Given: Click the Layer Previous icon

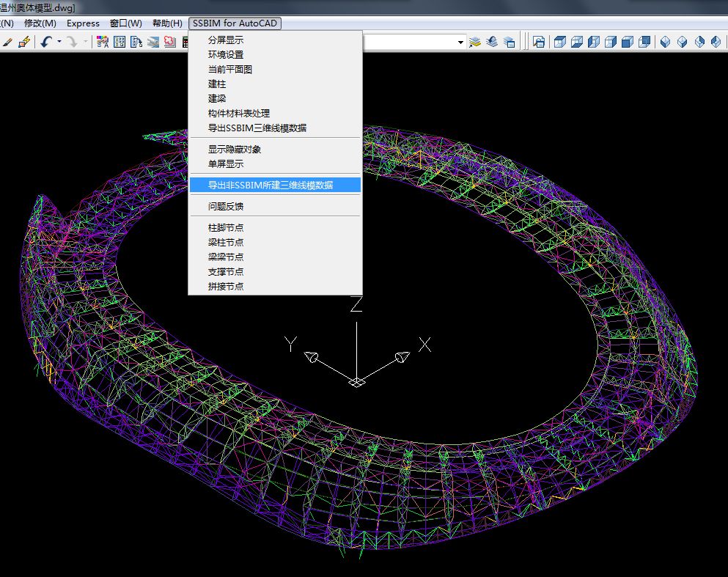Looking at the screenshot, I should tap(492, 43).
